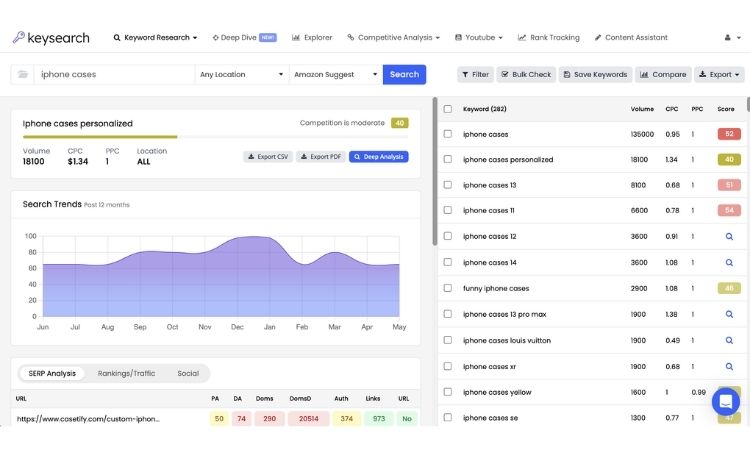The height and width of the screenshot is (450, 750).
Task: Open the chat support bubble
Action: click(726, 402)
